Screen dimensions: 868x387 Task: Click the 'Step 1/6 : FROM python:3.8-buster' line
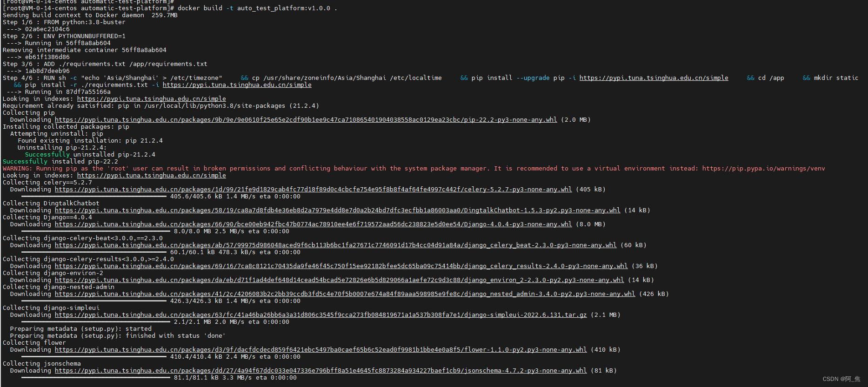point(64,22)
